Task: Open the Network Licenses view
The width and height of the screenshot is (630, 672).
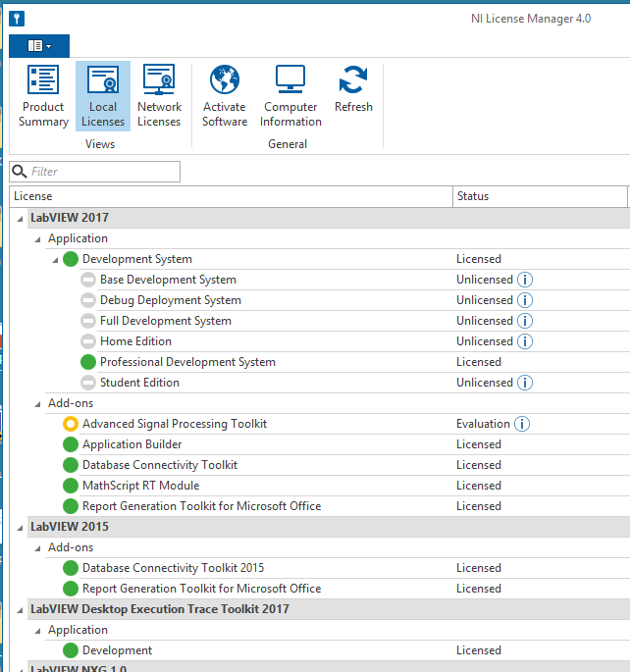Action: pyautogui.click(x=159, y=96)
